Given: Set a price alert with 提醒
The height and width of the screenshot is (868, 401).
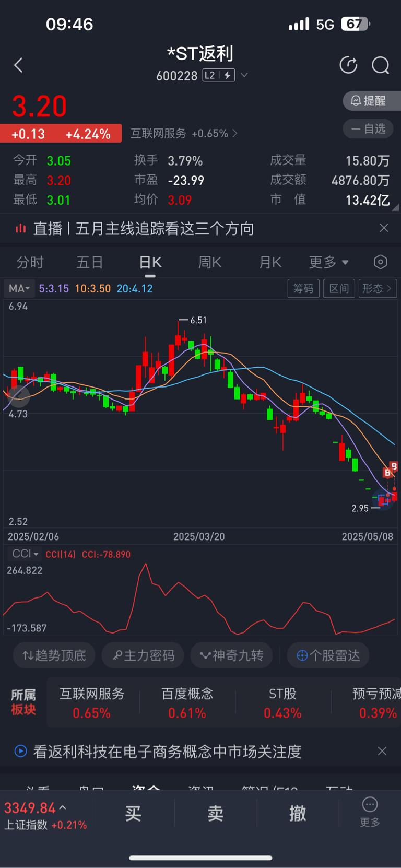Looking at the screenshot, I should coord(371,101).
